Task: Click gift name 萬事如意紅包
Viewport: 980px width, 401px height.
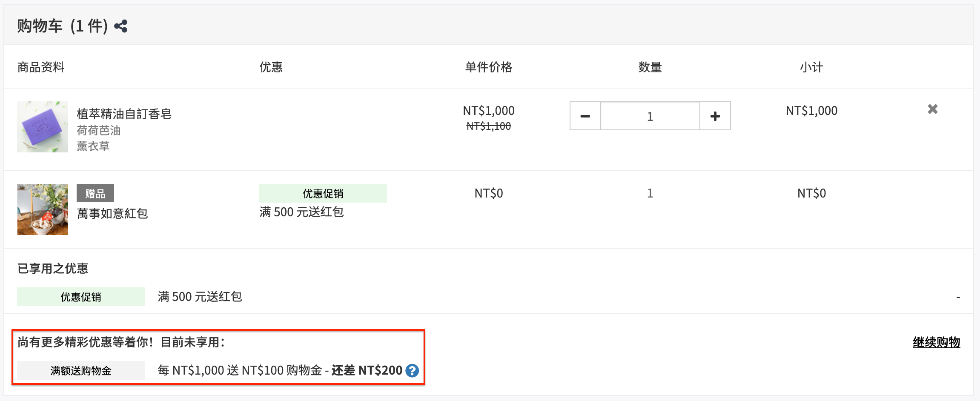Action: (x=112, y=214)
